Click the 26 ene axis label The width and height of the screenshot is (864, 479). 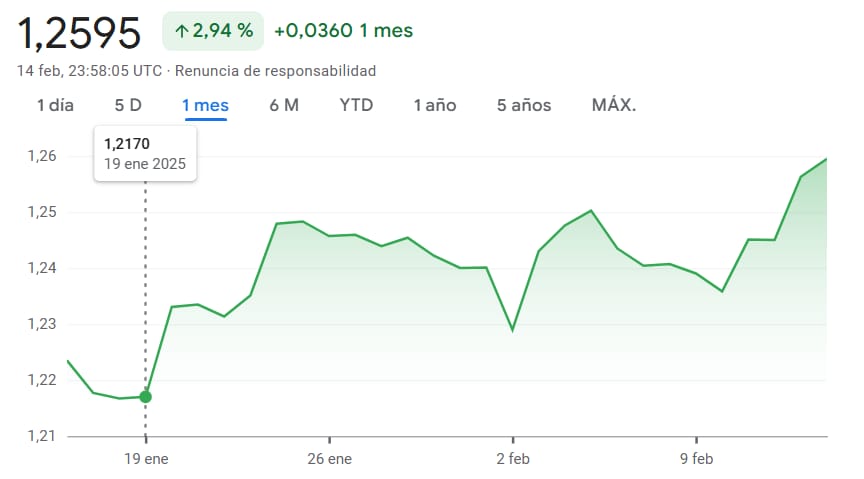coord(330,459)
